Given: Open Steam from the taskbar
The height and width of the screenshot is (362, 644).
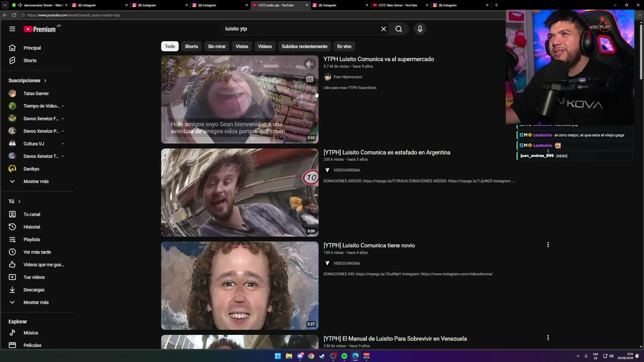Looking at the screenshot, I should (322, 356).
